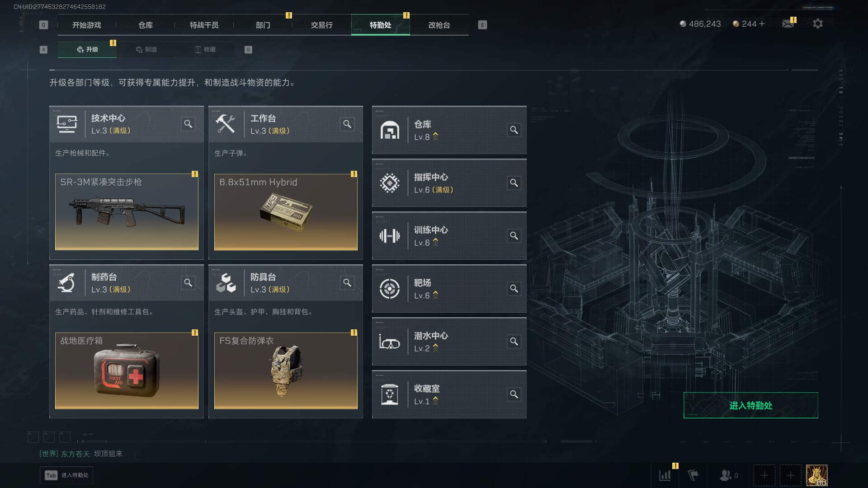Viewport: 868px width, 488px height.
Task: Open the mail envelope icon
Action: (788, 23)
